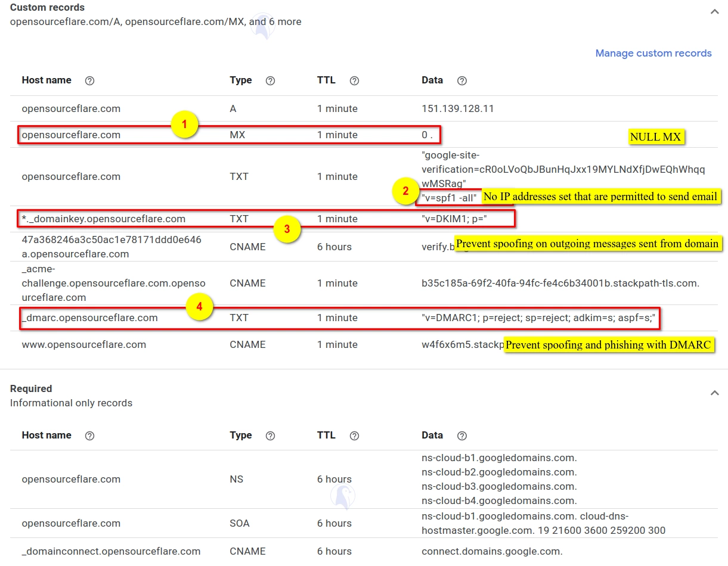The image size is (728, 566).
Task: Click the yellow circle marker numbered 3
Action: pyautogui.click(x=287, y=230)
